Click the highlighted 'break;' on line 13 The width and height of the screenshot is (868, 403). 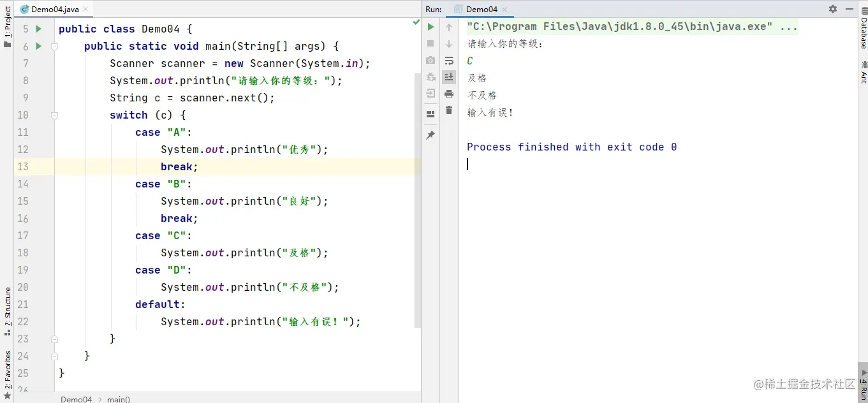tap(179, 166)
